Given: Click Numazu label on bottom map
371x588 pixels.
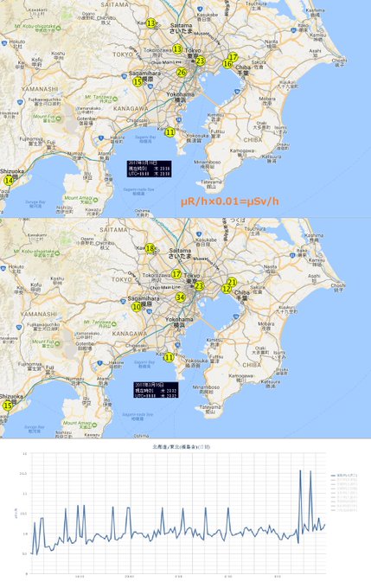Looking at the screenshot, I should click(x=74, y=381).
